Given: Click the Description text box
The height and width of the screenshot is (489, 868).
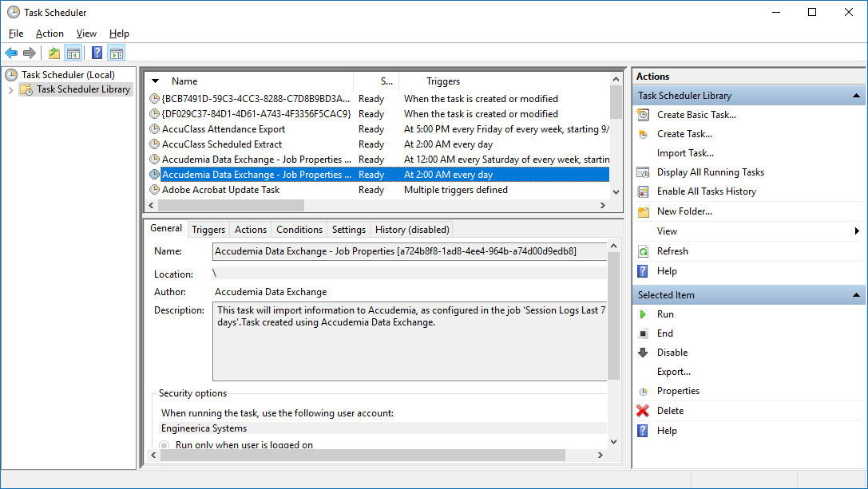Looking at the screenshot, I should 409,341.
